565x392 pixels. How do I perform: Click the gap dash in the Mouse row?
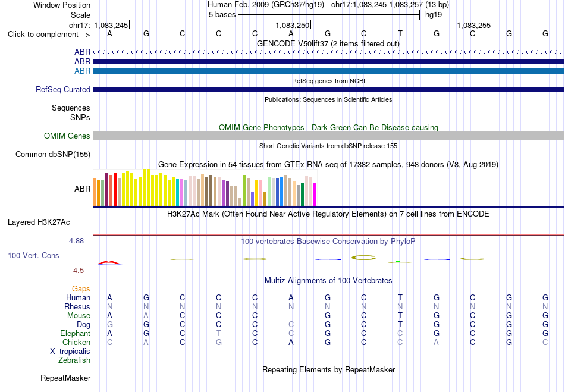pyautogui.click(x=291, y=316)
